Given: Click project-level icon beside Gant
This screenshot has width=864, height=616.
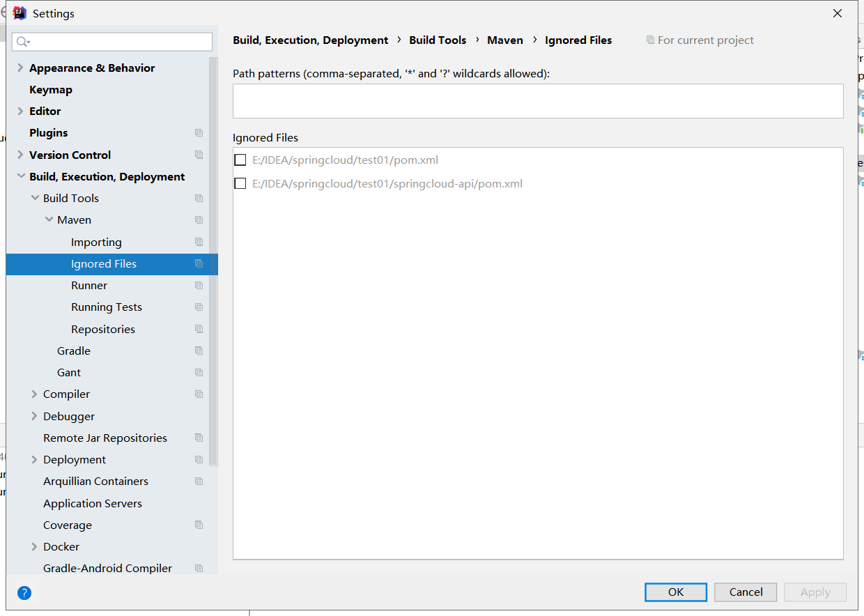Looking at the screenshot, I should pyautogui.click(x=199, y=373).
